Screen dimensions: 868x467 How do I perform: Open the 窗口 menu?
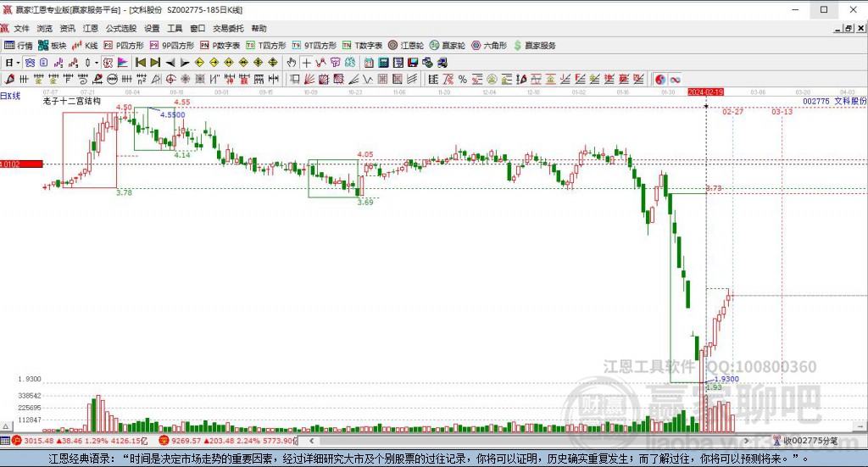pos(198,28)
